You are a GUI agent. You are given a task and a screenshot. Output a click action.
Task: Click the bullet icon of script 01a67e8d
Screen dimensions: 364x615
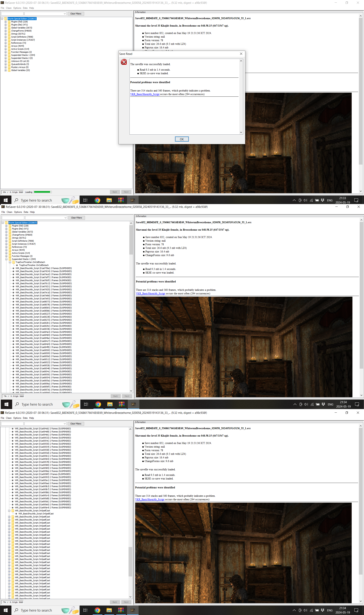pos(13,296)
